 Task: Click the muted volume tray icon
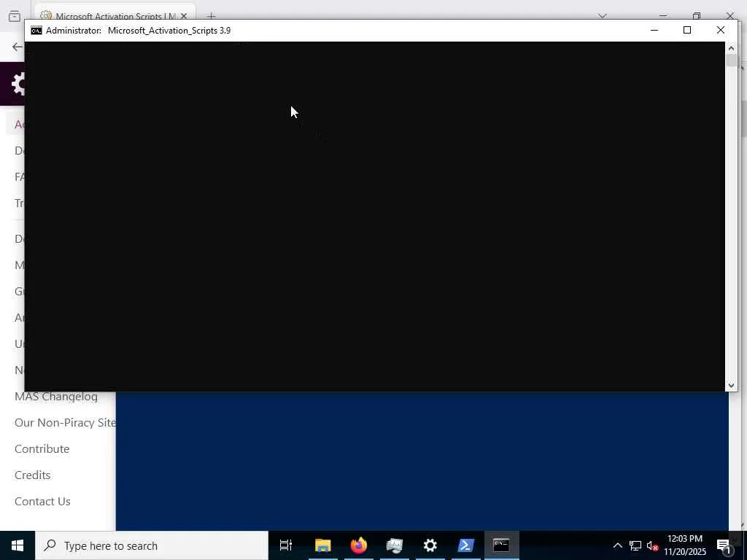click(652, 545)
